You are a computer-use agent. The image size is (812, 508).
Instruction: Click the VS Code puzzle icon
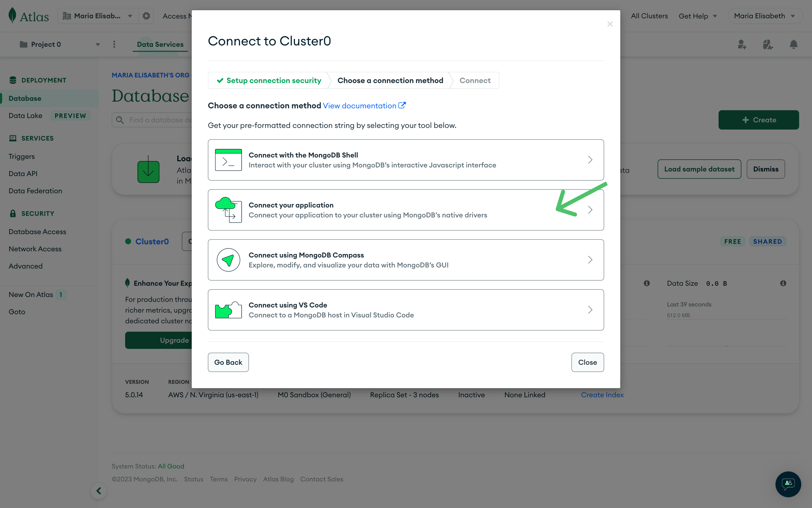pyautogui.click(x=228, y=309)
